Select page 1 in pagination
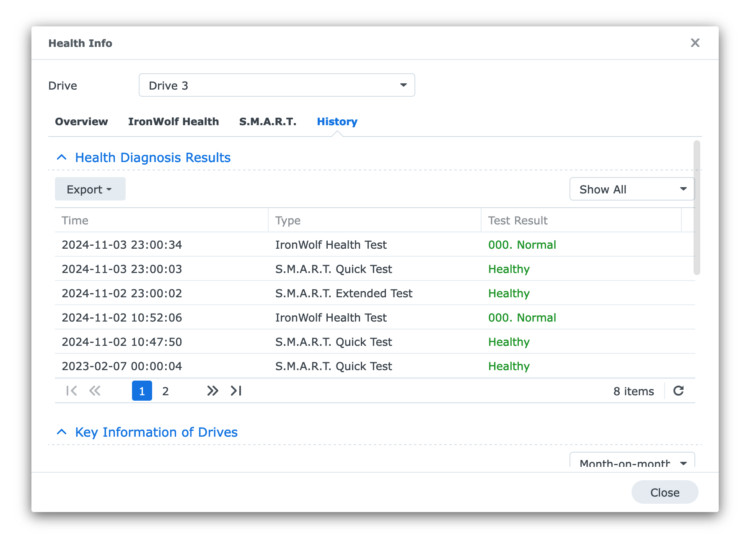Viewport: 756px width, 551px height. pyautogui.click(x=142, y=391)
